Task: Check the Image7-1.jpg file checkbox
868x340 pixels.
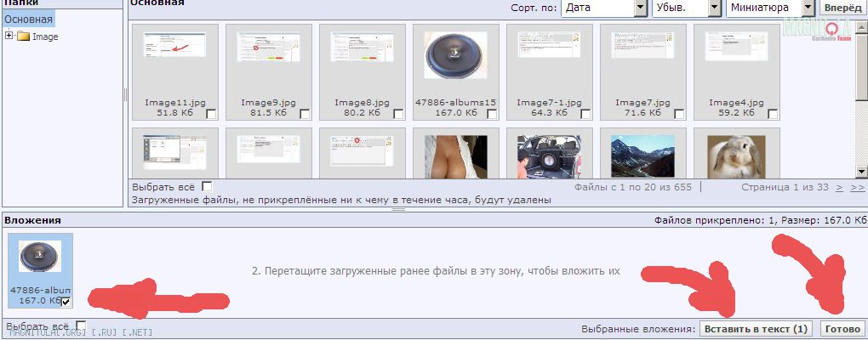Action: pos(585,114)
